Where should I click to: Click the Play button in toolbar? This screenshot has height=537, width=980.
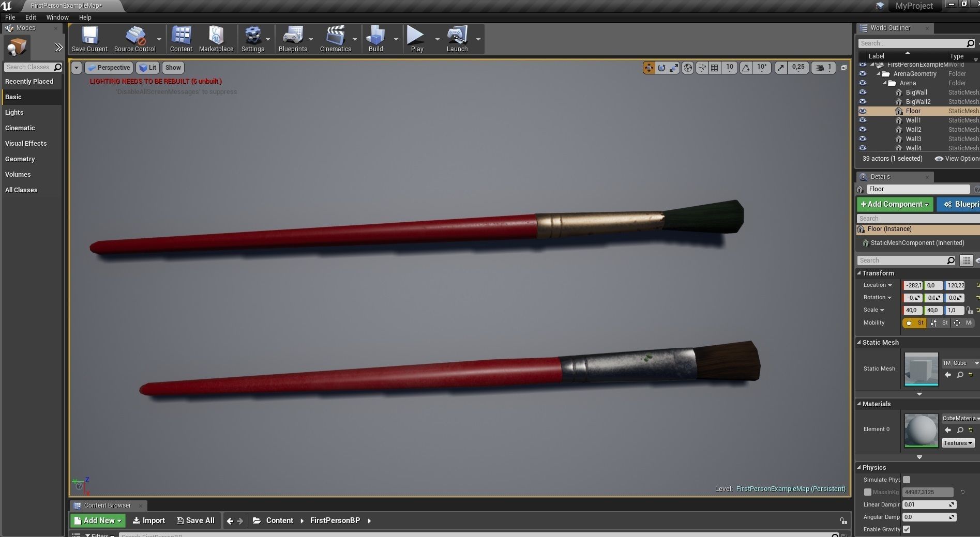[417, 39]
